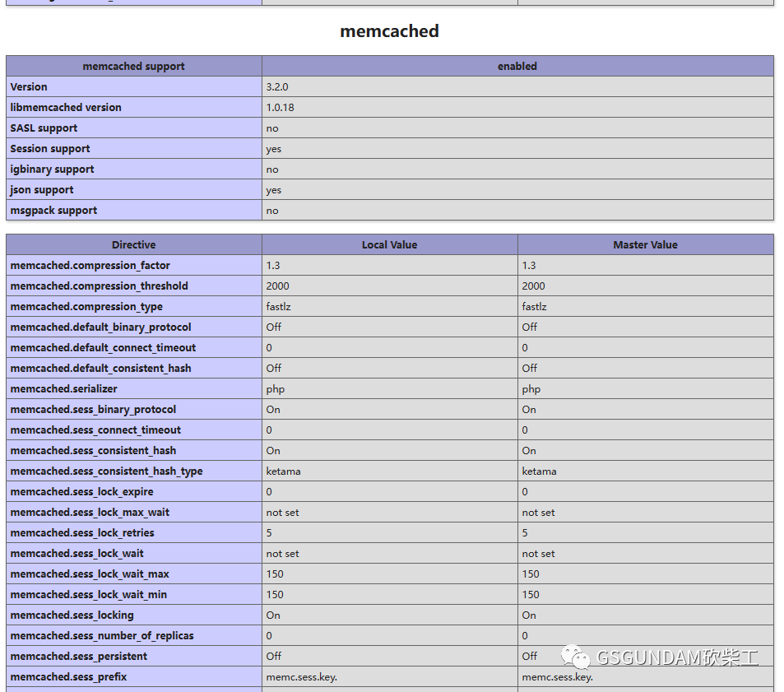Viewport: 784px width, 692px height.
Task: Select the igbinary support label
Action: (51, 169)
